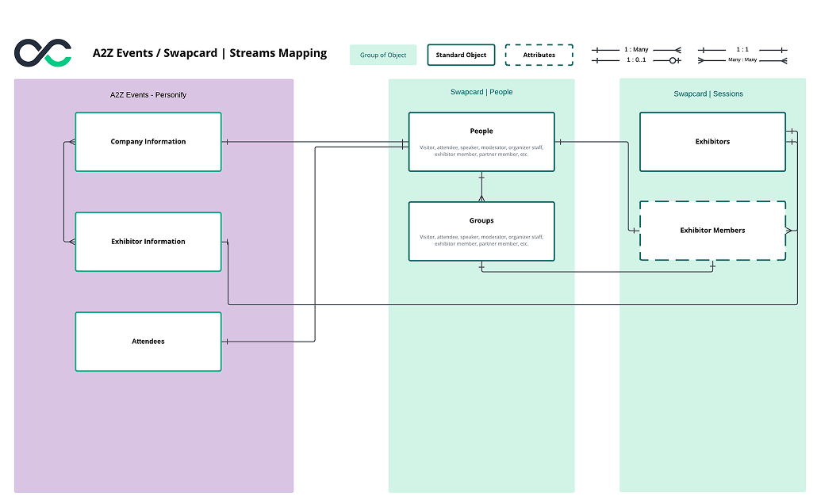Select the Attendees object box
Image resolution: width=817 pixels, height=504 pixels.
[x=148, y=342]
